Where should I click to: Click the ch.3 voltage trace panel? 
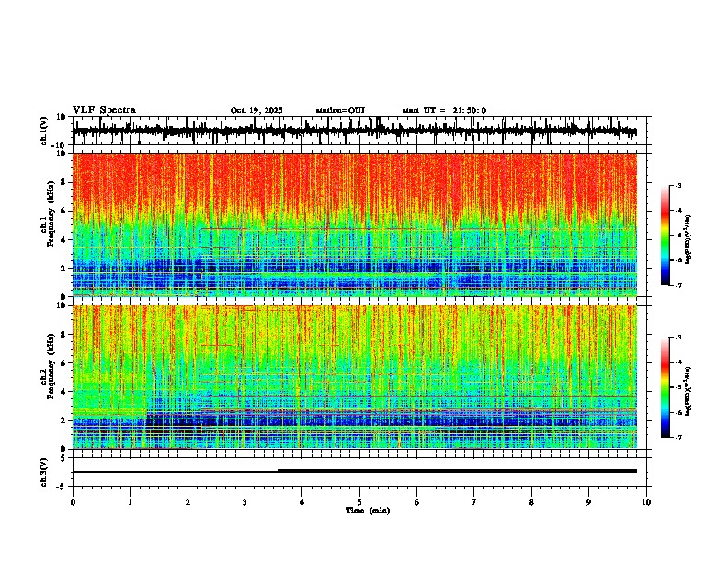(x=359, y=472)
